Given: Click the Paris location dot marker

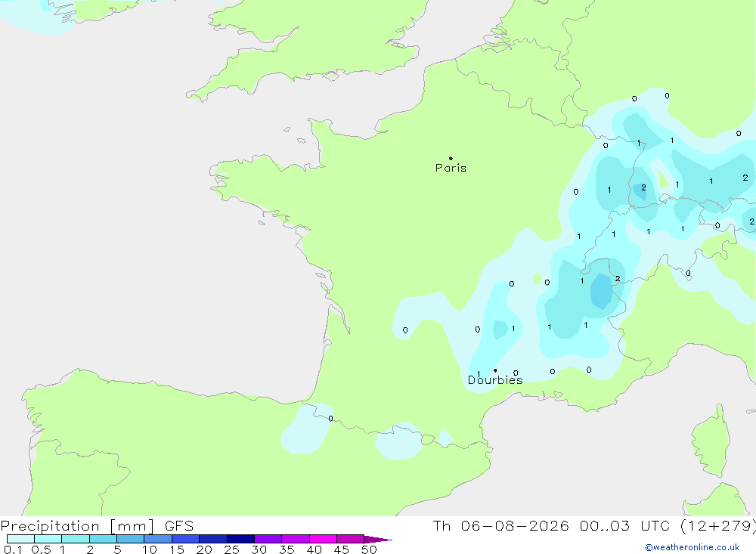Looking at the screenshot, I should tap(451, 158).
